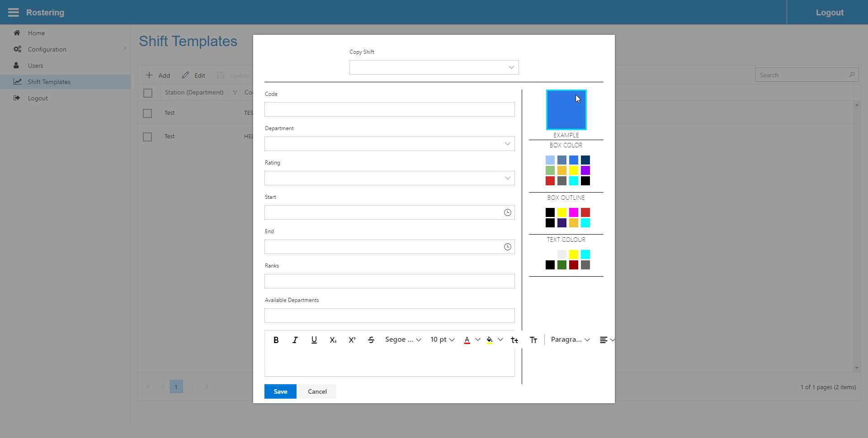This screenshot has width=868, height=438.
Task: Apply Strikethrough formatting
Action: pyautogui.click(x=371, y=340)
